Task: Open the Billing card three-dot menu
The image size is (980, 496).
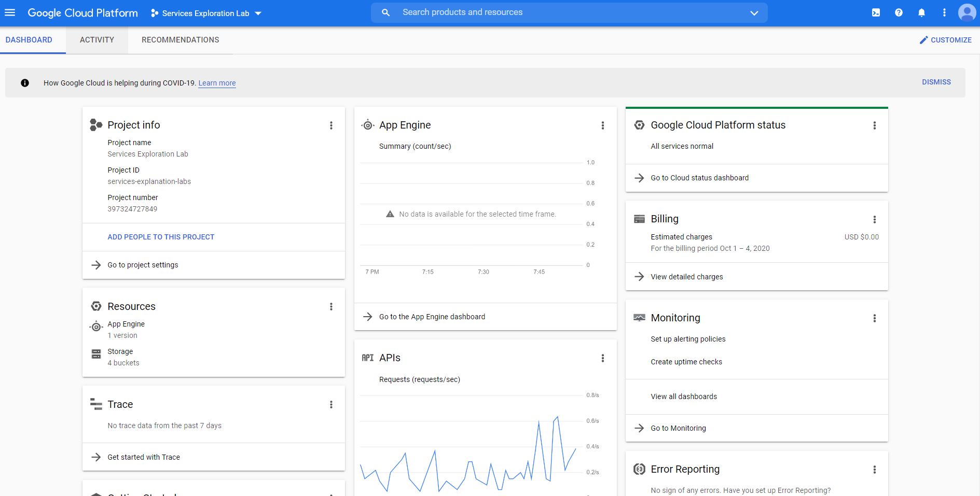Action: tap(874, 219)
